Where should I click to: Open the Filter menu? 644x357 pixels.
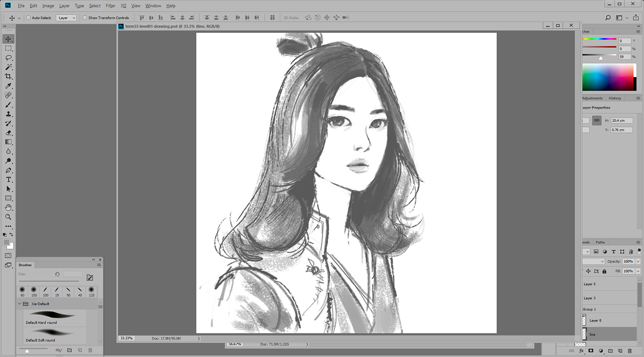point(111,6)
